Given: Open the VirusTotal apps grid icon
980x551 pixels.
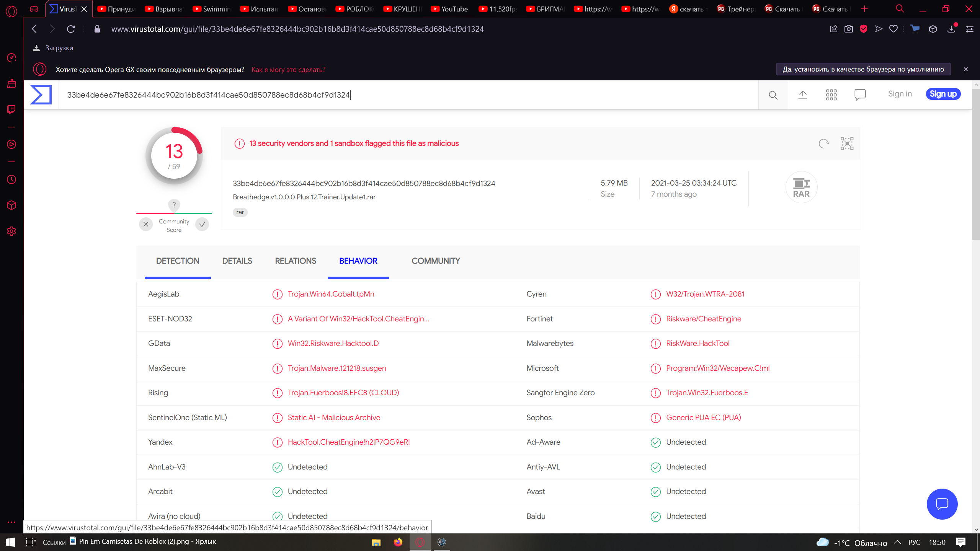Looking at the screenshot, I should pyautogui.click(x=831, y=95).
